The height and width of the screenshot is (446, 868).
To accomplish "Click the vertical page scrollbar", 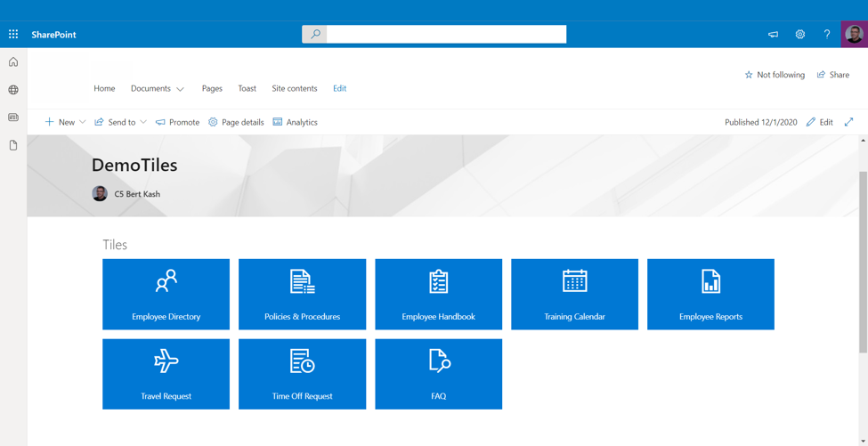I will (863, 258).
